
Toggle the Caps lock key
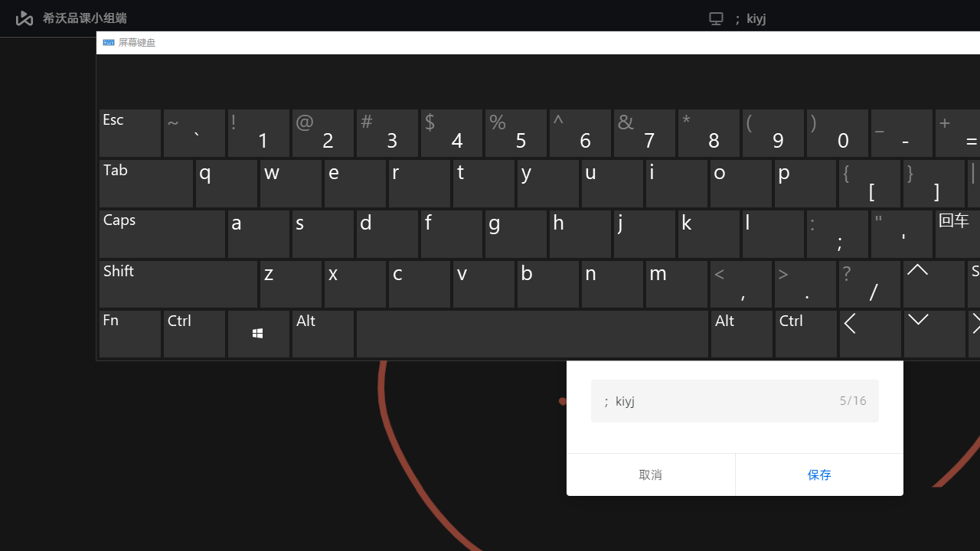tap(162, 234)
